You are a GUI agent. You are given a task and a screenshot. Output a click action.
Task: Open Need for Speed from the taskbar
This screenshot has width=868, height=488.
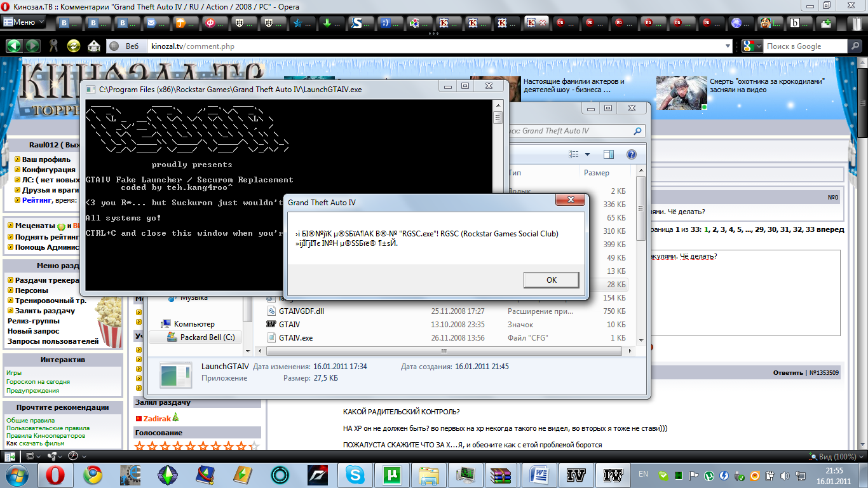point(316,475)
